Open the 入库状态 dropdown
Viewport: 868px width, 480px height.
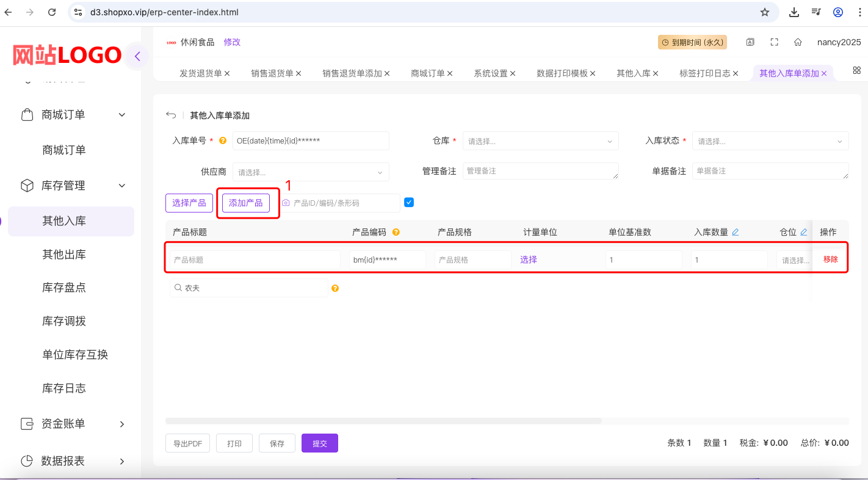pos(770,141)
